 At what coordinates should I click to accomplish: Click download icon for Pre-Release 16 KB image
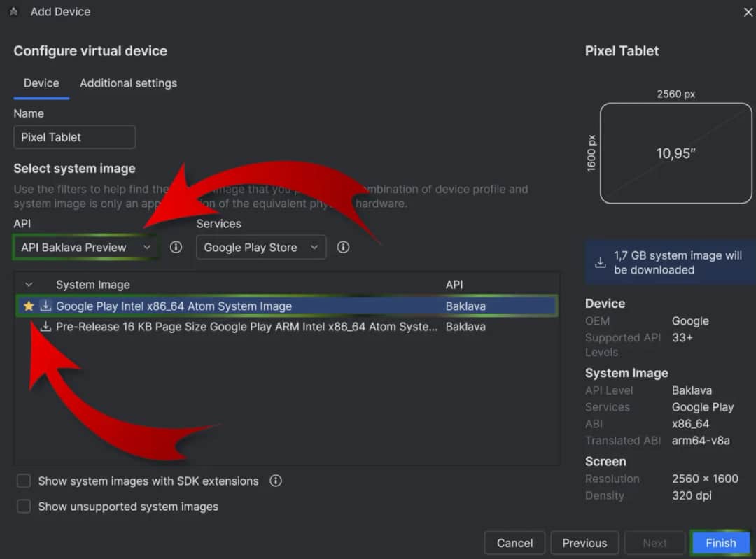tap(45, 327)
